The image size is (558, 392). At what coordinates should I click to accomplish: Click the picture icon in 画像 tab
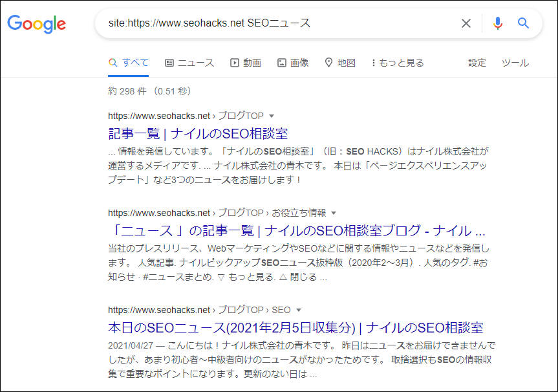(x=281, y=63)
